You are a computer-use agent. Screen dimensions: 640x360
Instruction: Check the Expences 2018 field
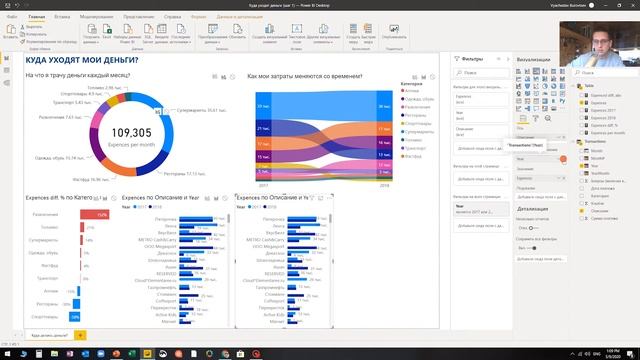pyautogui.click(x=582, y=118)
